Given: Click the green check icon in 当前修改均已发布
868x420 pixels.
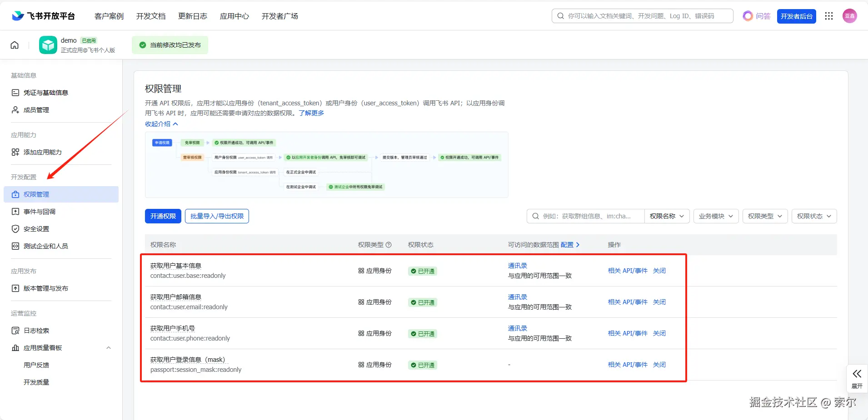Looking at the screenshot, I should 143,45.
